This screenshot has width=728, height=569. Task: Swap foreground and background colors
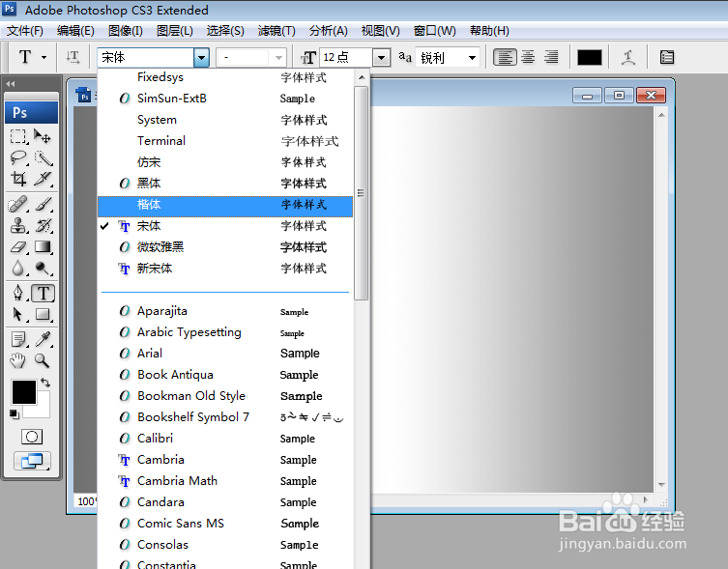point(45,383)
